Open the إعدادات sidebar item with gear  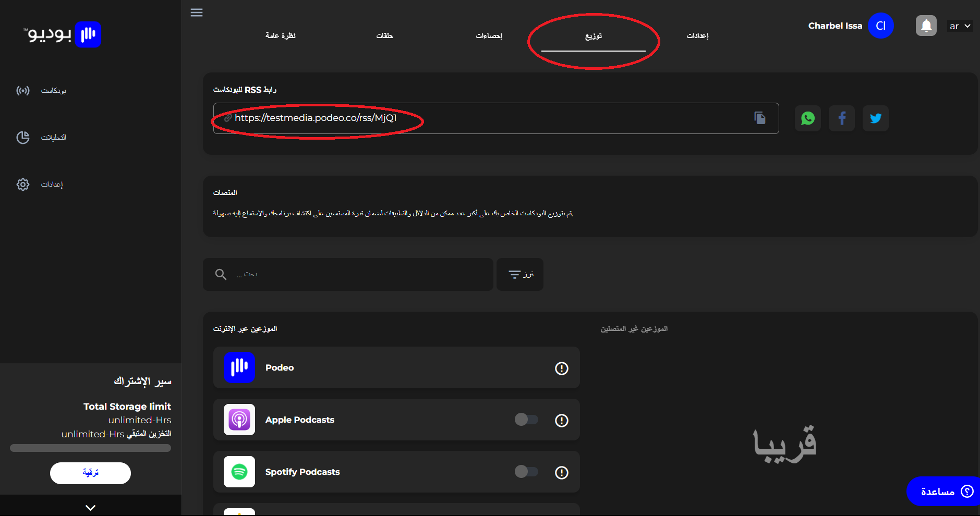52,185
